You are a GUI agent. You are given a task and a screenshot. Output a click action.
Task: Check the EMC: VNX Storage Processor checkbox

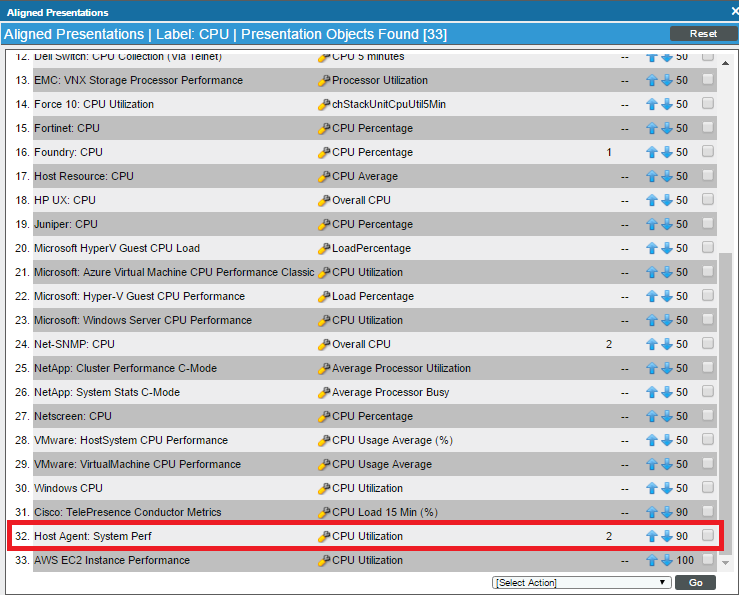[707, 79]
